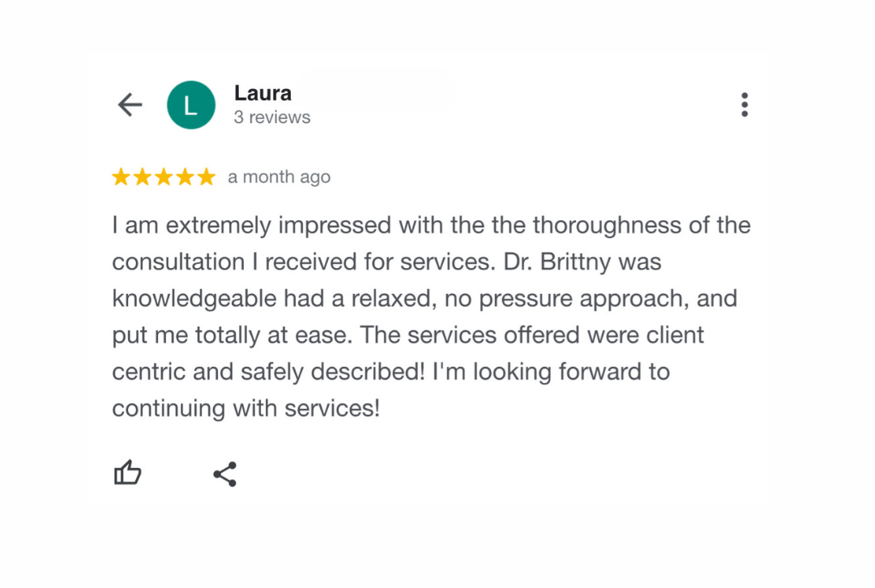Click the fifth yellow rating star
Image resolution: width=875 pixels, height=588 pixels.
(x=207, y=177)
